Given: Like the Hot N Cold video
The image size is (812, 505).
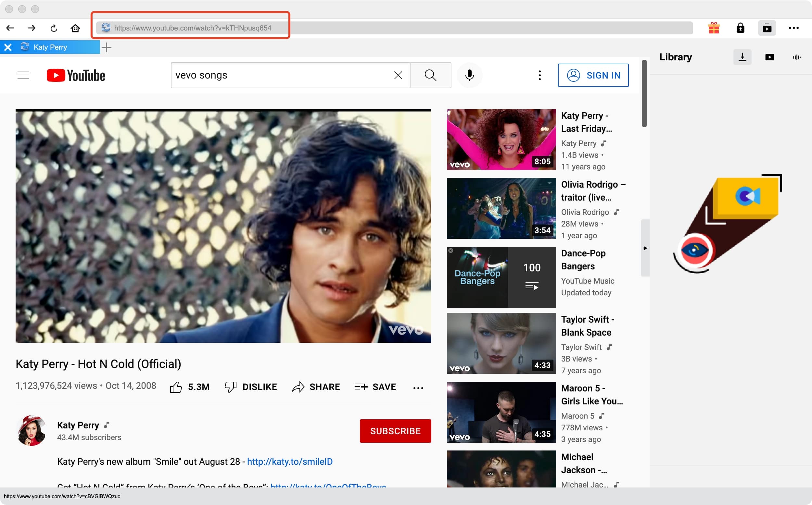Looking at the screenshot, I should pos(176,387).
